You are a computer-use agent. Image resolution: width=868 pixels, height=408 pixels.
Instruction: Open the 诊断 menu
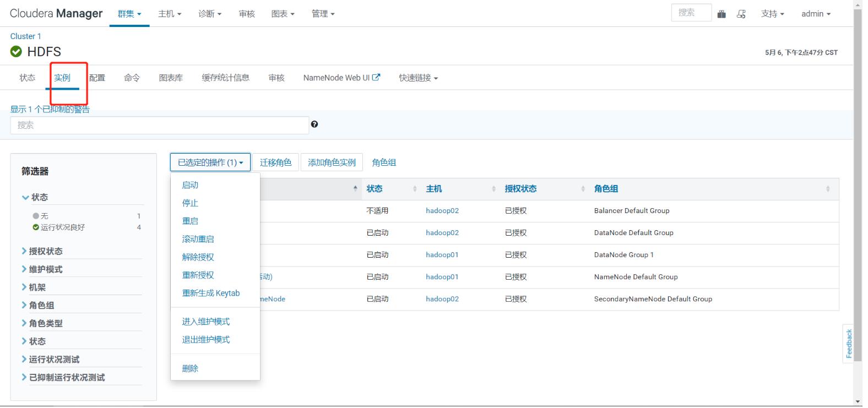tap(210, 14)
